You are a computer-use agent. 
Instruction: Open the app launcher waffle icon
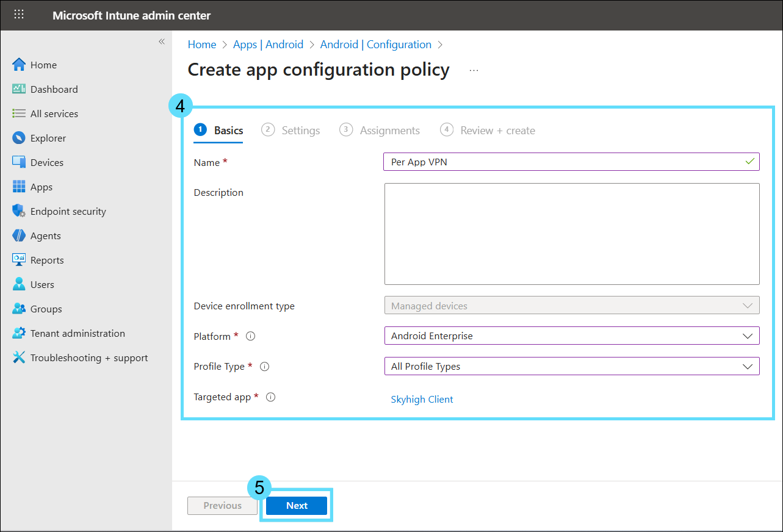[x=19, y=15]
